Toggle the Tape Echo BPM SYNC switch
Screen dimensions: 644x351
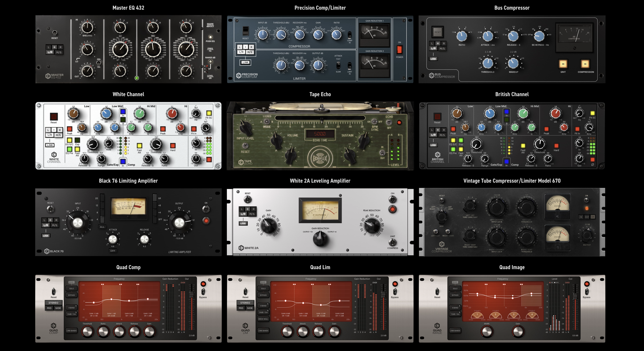click(x=374, y=122)
